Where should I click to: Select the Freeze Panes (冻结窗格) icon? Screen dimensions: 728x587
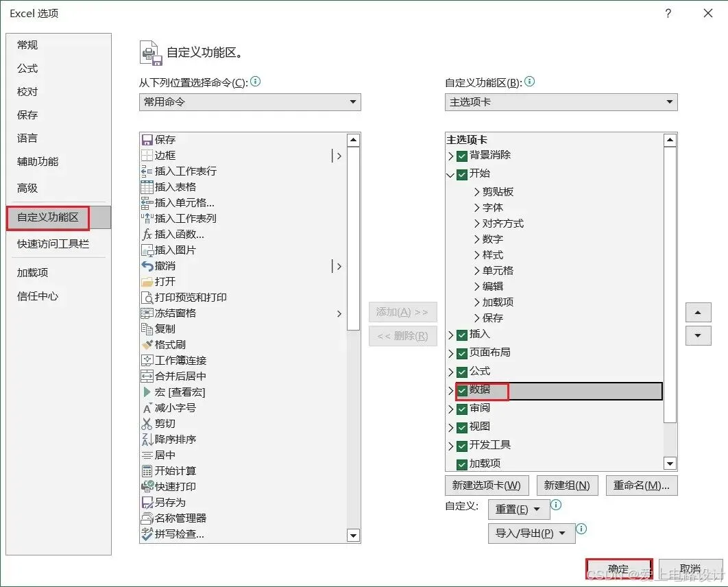pyautogui.click(x=147, y=313)
